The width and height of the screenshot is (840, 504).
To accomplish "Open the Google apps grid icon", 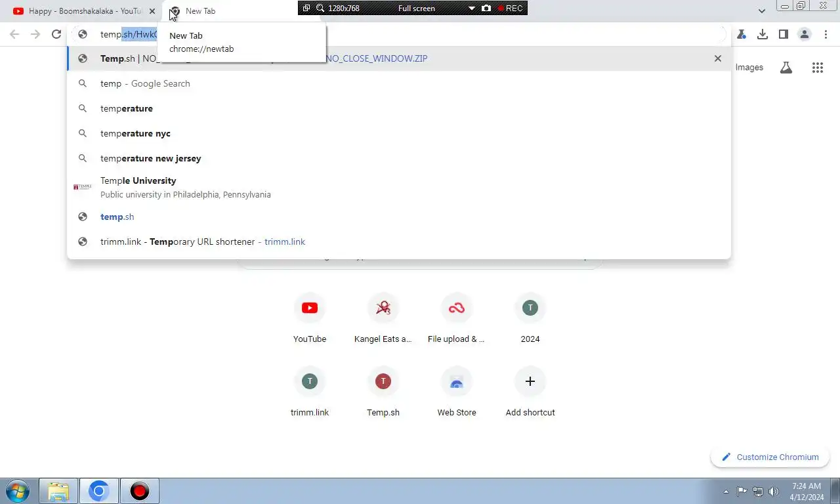I will (x=818, y=67).
